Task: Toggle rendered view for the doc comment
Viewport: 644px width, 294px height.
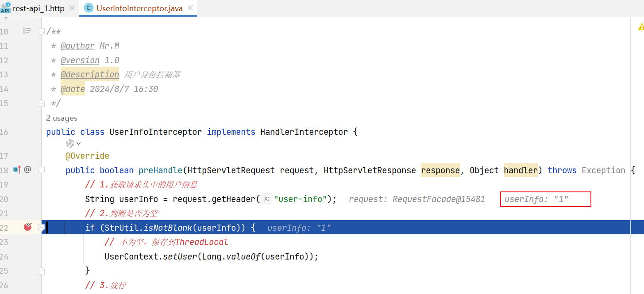Action: click(27, 31)
